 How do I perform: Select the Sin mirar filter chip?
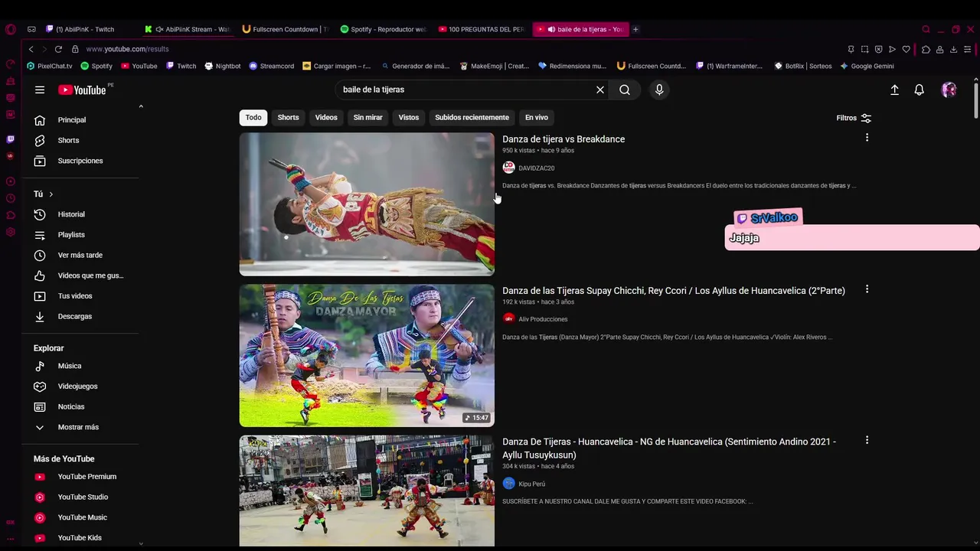(367, 117)
